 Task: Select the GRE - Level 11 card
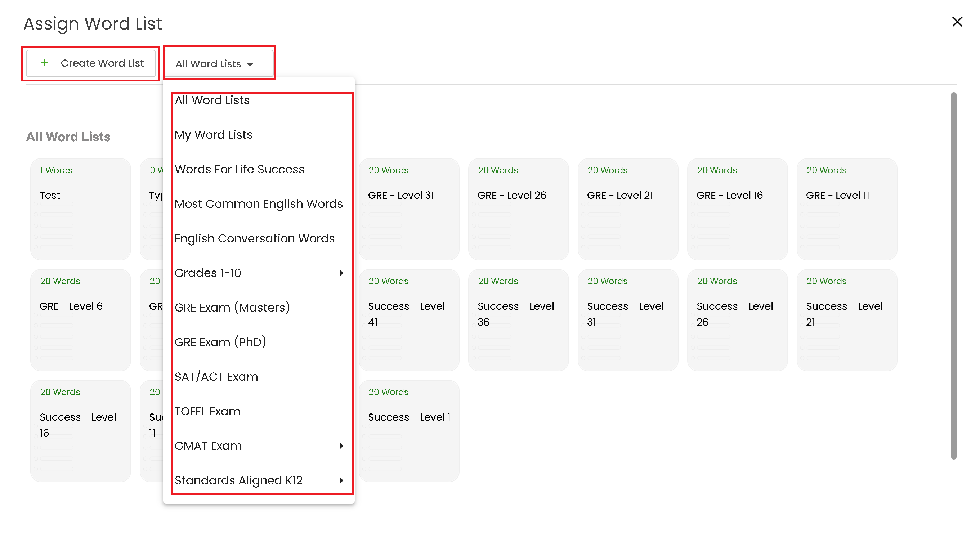pos(846,209)
